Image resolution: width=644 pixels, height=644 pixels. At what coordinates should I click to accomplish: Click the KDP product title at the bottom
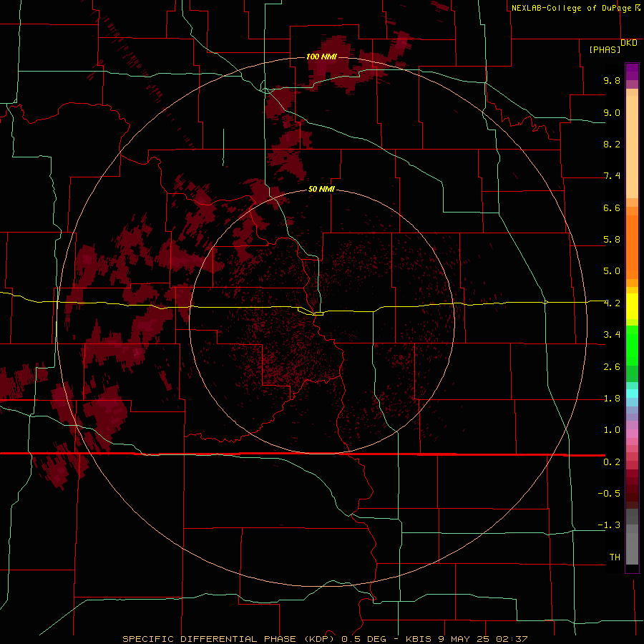tap(325, 639)
